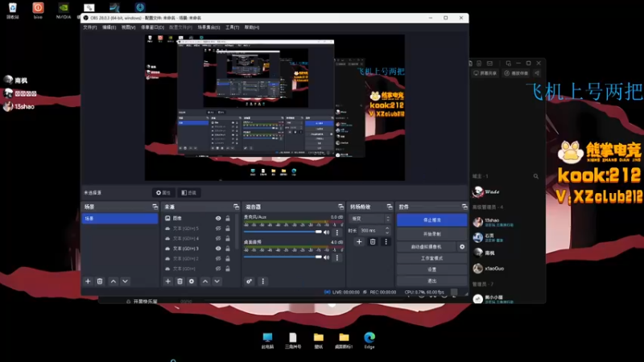Pop out the Sources dock icon
The height and width of the screenshot is (362, 644).
[x=236, y=207]
